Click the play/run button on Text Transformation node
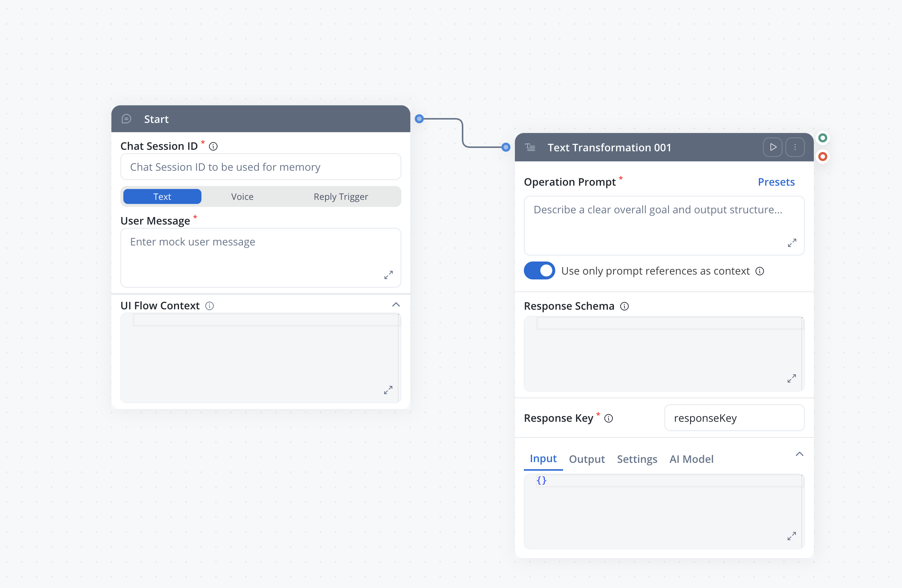Viewport: 902px width, 588px height. pos(772,147)
